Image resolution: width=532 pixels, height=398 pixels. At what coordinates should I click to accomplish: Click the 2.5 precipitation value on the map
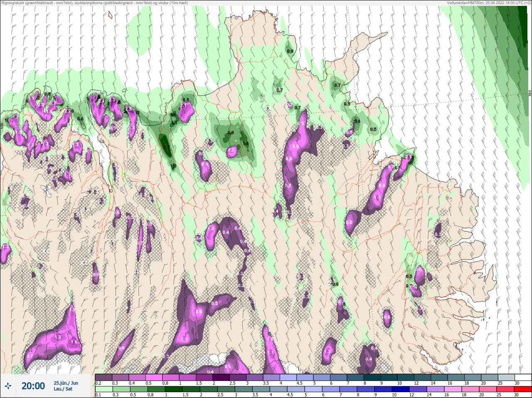pos(128,109)
